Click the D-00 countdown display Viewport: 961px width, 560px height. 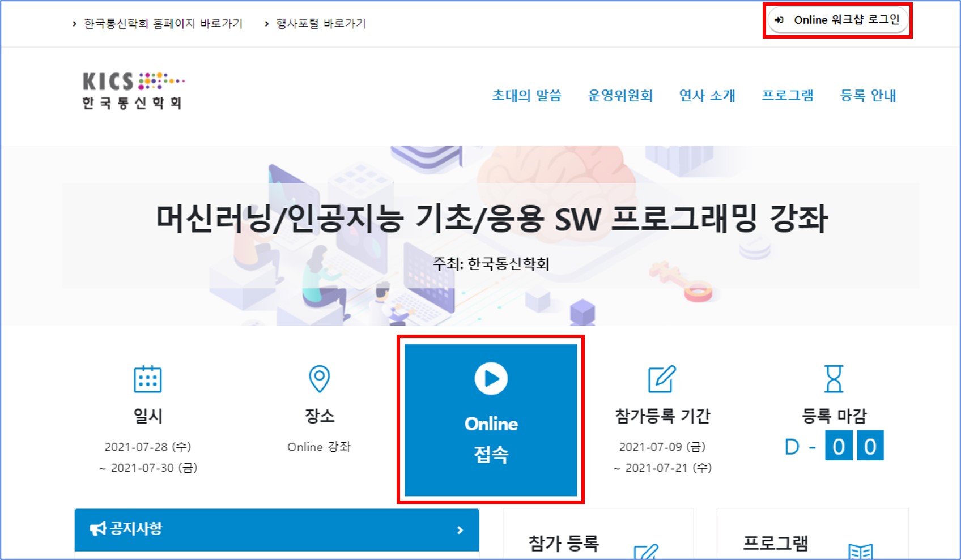pos(834,446)
